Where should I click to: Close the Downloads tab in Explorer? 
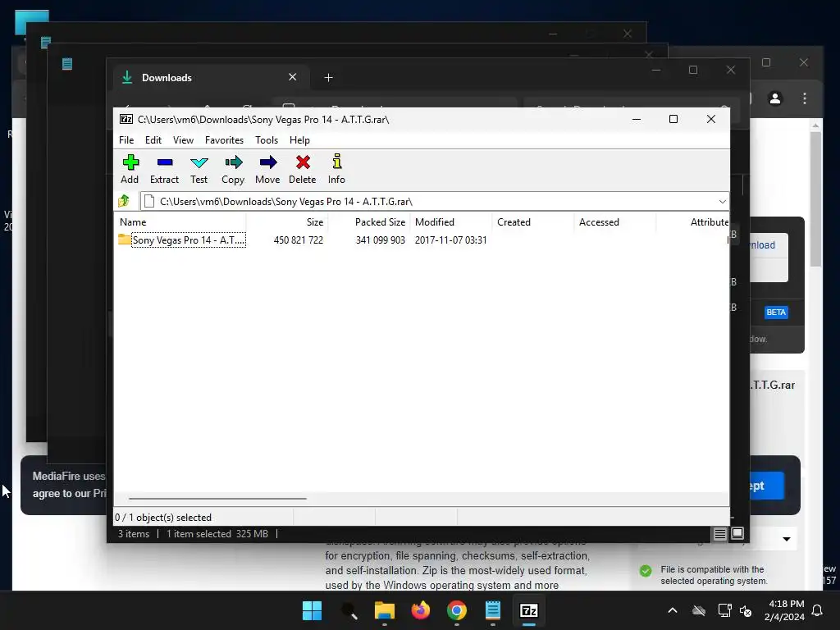point(293,77)
